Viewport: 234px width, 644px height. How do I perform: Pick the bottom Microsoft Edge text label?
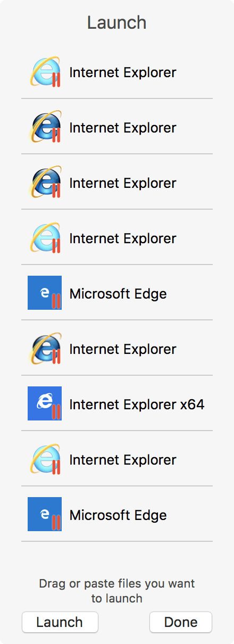coord(118,515)
